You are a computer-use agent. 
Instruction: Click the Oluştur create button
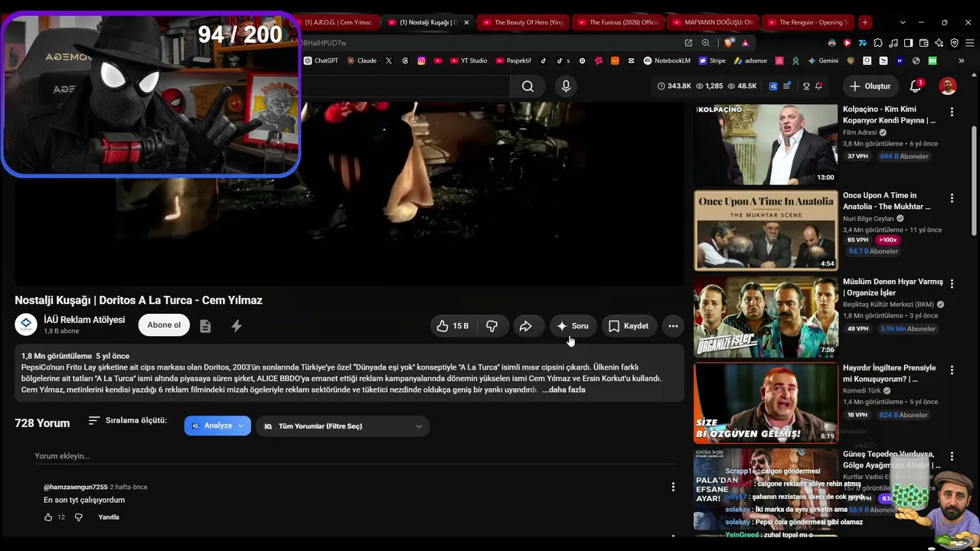pos(870,86)
